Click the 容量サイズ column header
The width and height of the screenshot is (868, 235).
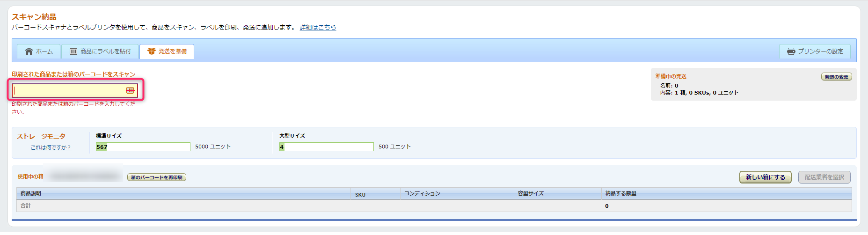pos(531,194)
